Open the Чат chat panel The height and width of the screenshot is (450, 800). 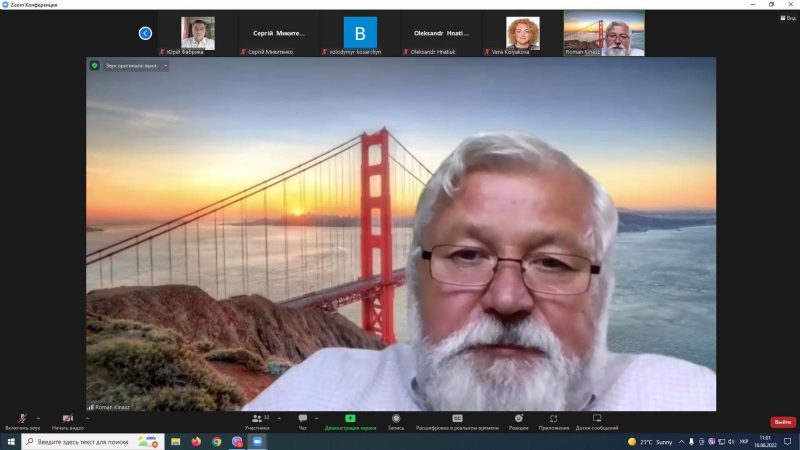tap(303, 418)
